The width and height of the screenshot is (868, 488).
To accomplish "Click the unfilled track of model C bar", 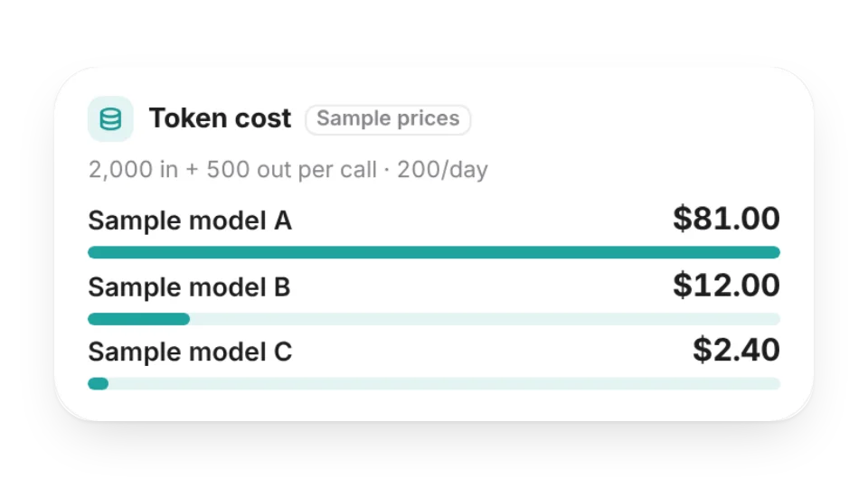I will click(x=444, y=383).
